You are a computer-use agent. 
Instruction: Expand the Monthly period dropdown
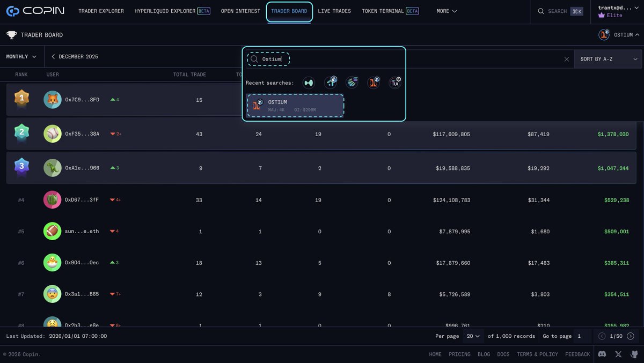coord(21,56)
